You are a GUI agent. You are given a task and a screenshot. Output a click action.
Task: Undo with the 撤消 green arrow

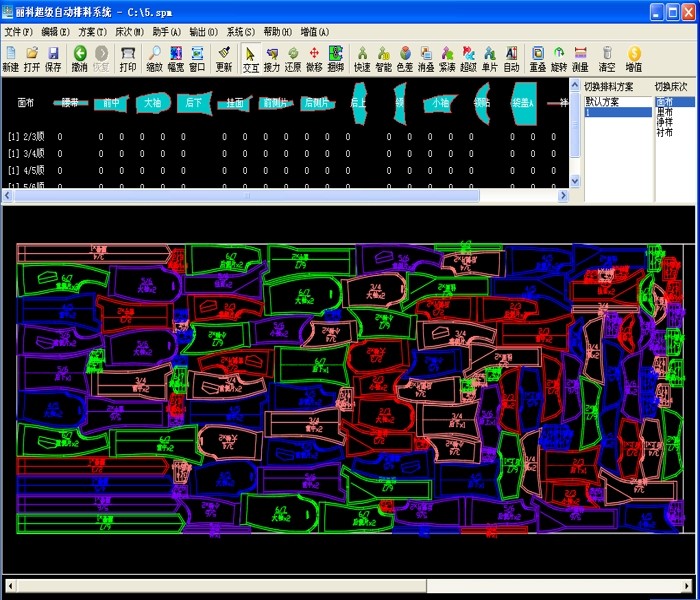pos(80,58)
